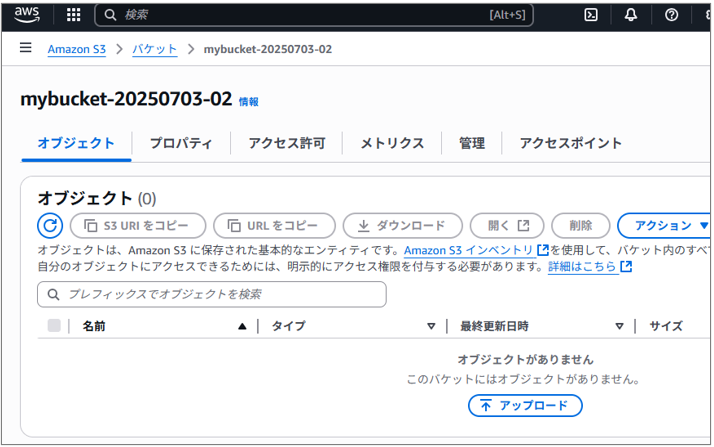Click the search magnifier in top bar

coord(110,15)
